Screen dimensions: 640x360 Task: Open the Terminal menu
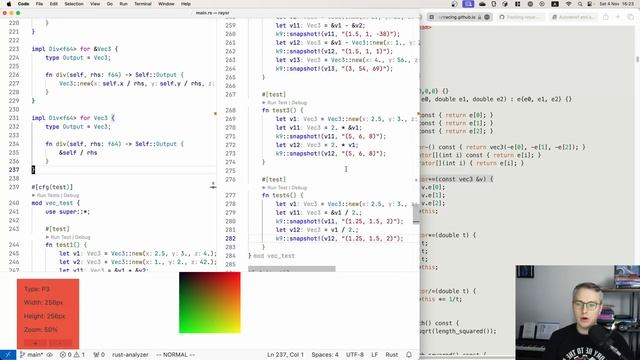coord(143,4)
